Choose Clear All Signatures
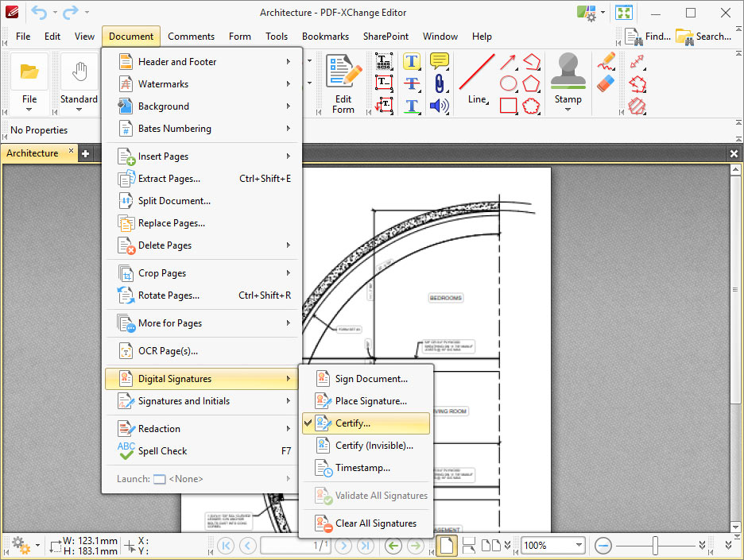Image resolution: width=744 pixels, height=560 pixels. click(366, 523)
